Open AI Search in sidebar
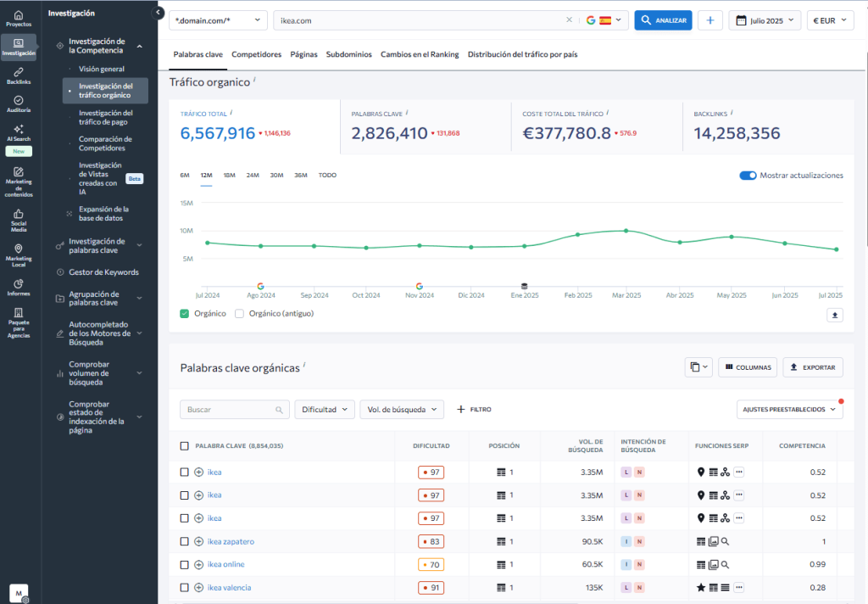Image resolution: width=868 pixels, height=604 pixels. [x=19, y=133]
